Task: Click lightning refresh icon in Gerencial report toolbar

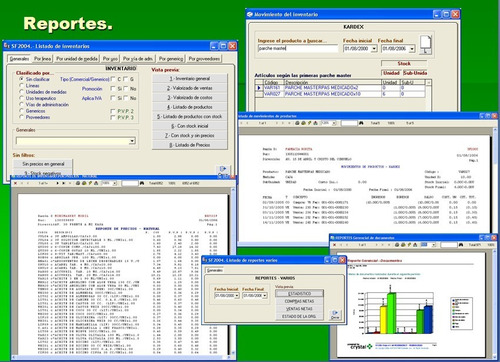Action: [x=409, y=245]
